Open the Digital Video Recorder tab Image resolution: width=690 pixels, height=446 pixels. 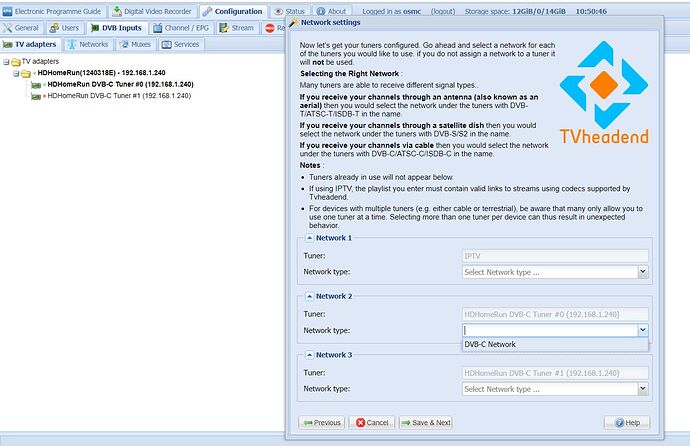(152, 11)
